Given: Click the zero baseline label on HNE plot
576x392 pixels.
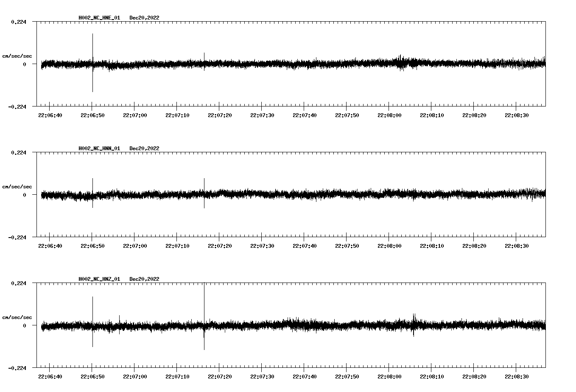Looking at the screenshot, I should click(x=25, y=64).
